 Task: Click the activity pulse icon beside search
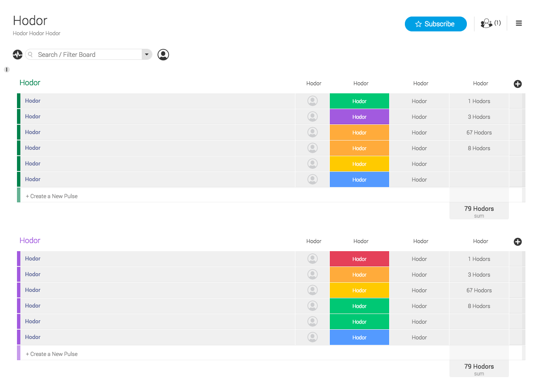(17, 55)
